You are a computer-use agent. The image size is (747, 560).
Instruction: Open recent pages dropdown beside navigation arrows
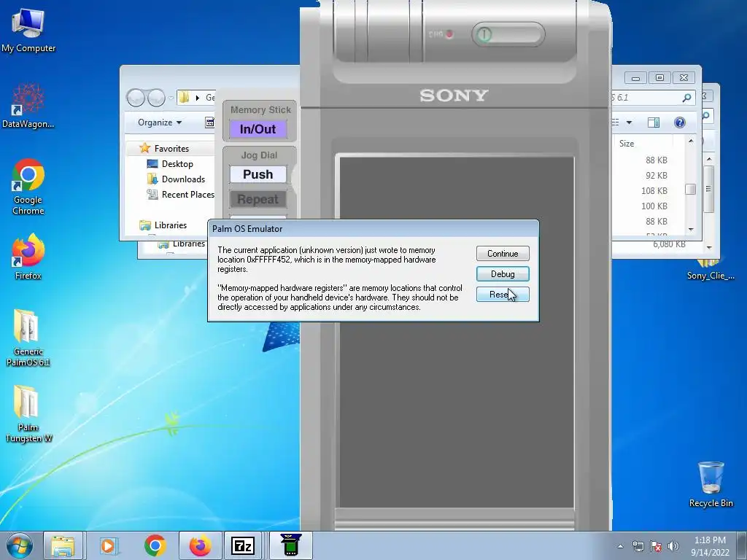pyautogui.click(x=171, y=98)
